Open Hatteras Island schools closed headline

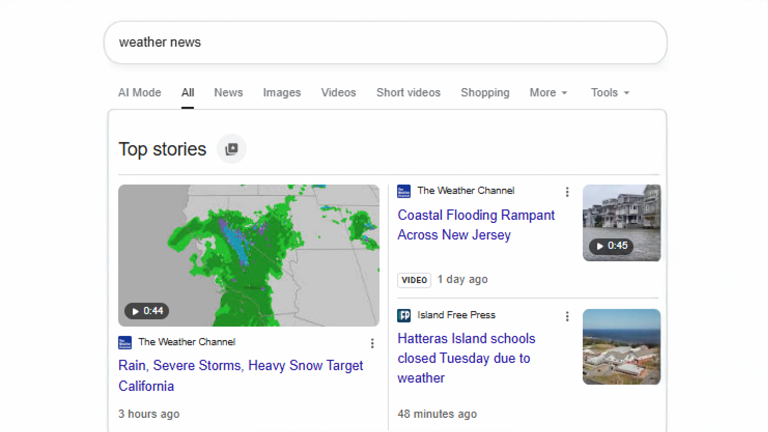(466, 358)
